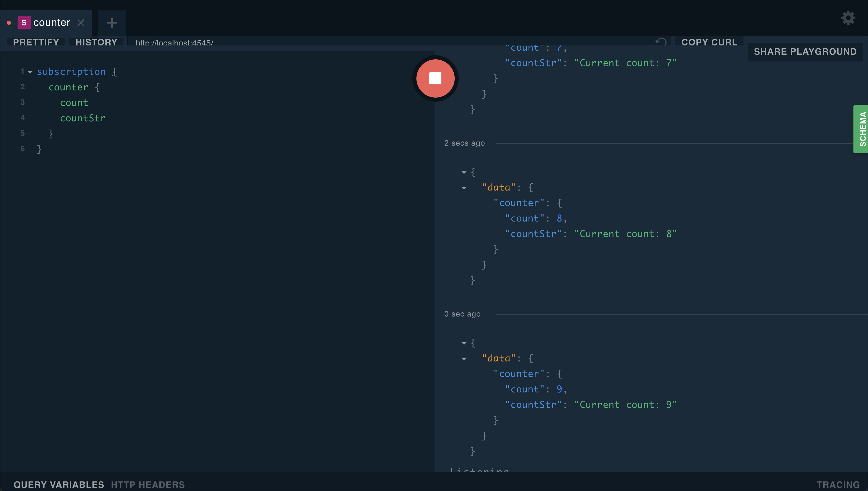The image size is (868, 491).
Task: Click the PRETTIFY button
Action: tap(36, 42)
